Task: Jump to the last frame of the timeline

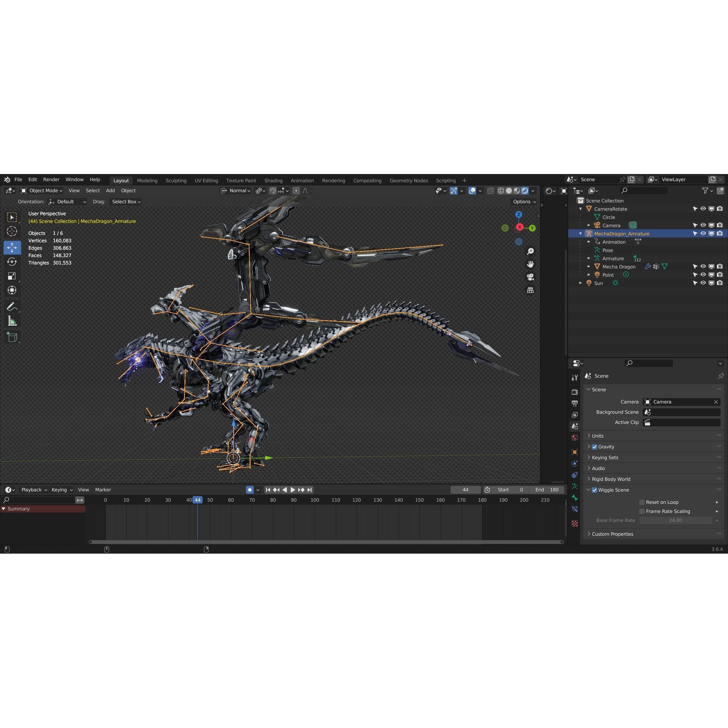Action: (310, 490)
